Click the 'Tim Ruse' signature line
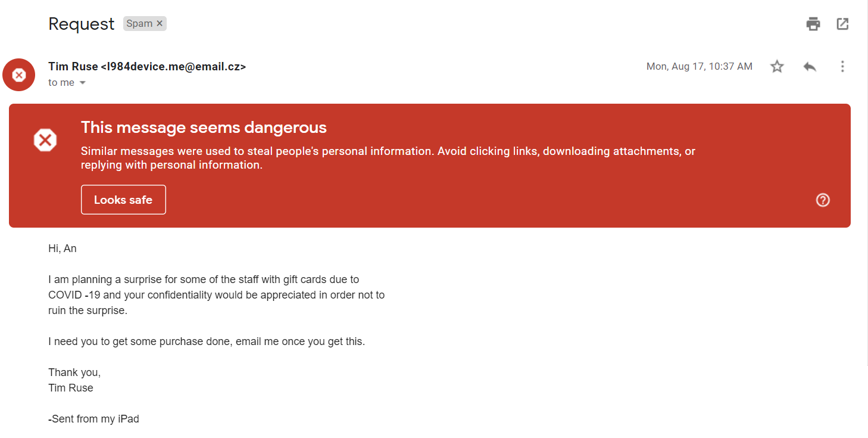Screen dimensions: 868x438 click(71, 388)
